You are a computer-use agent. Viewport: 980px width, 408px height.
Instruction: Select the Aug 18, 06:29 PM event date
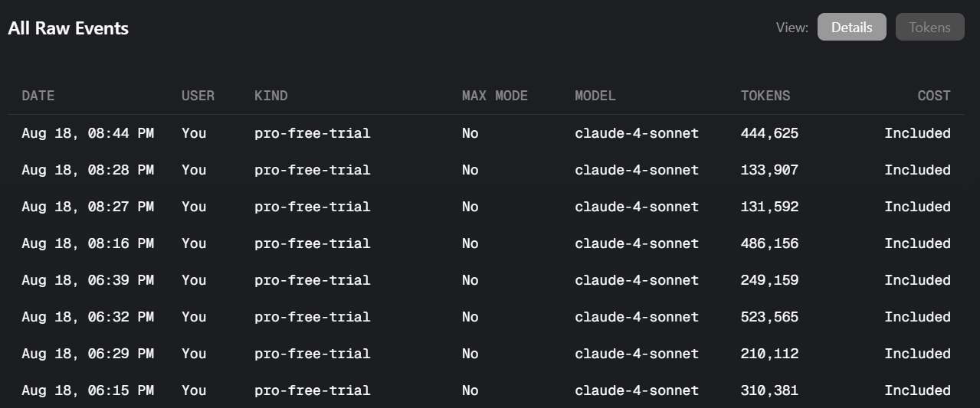click(x=87, y=354)
